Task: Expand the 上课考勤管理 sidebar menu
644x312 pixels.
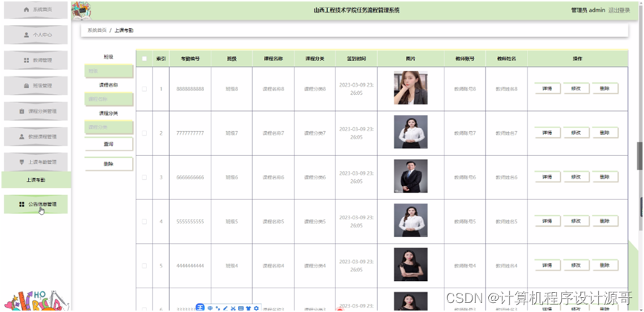Action: click(36, 162)
